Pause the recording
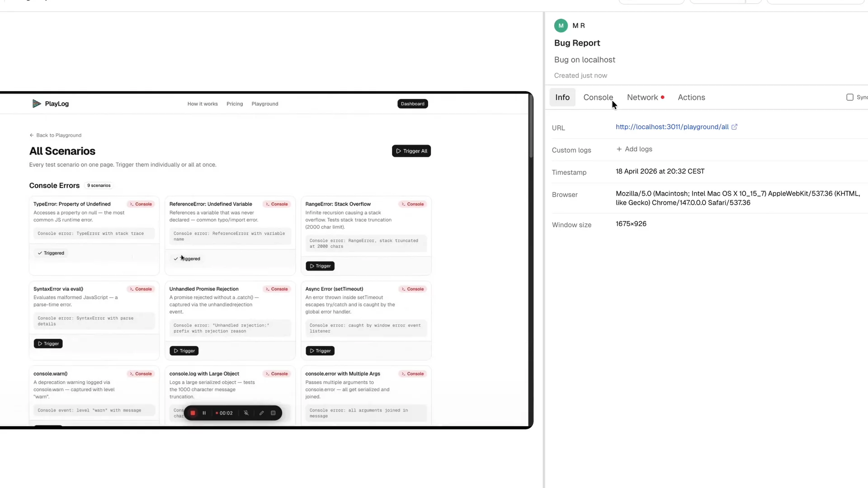This screenshot has width=868, height=488. 204,413
